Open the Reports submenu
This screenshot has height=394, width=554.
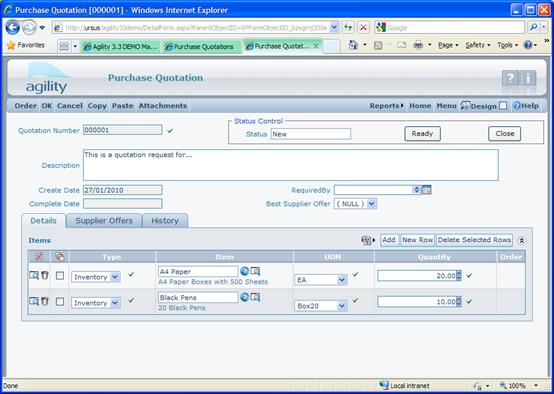(387, 106)
